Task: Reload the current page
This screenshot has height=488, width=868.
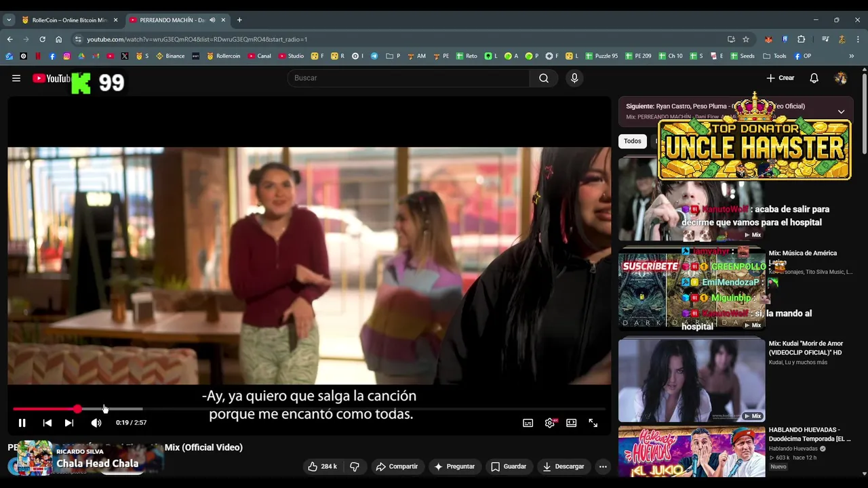Action: pyautogui.click(x=42, y=39)
